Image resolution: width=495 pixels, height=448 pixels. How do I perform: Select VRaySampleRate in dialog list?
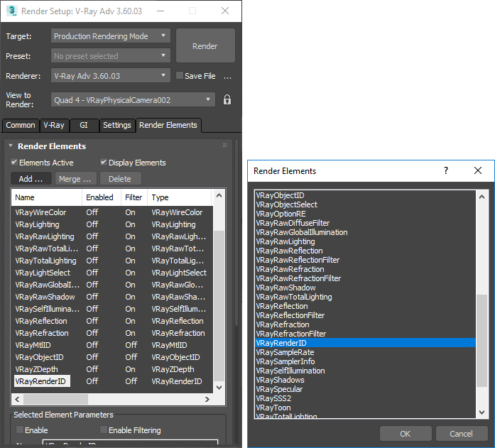pos(365,352)
